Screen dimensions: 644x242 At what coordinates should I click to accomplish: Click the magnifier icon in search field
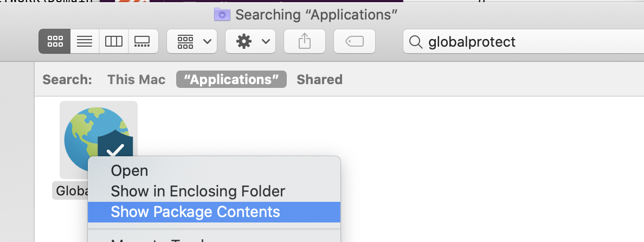coord(416,42)
